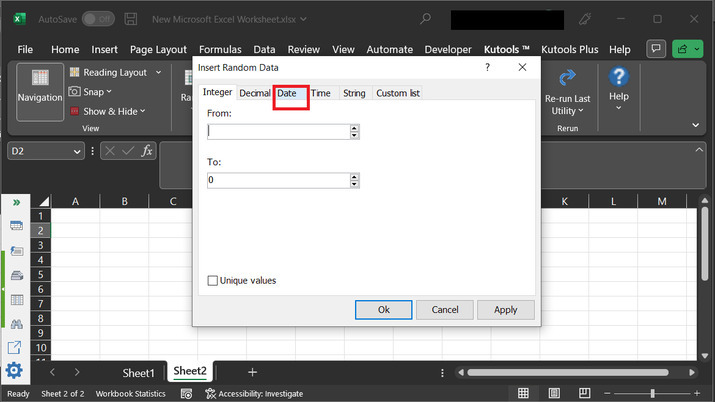Select the Sheet1 worksheet tab
This screenshot has height=402, width=715.
pyautogui.click(x=138, y=372)
